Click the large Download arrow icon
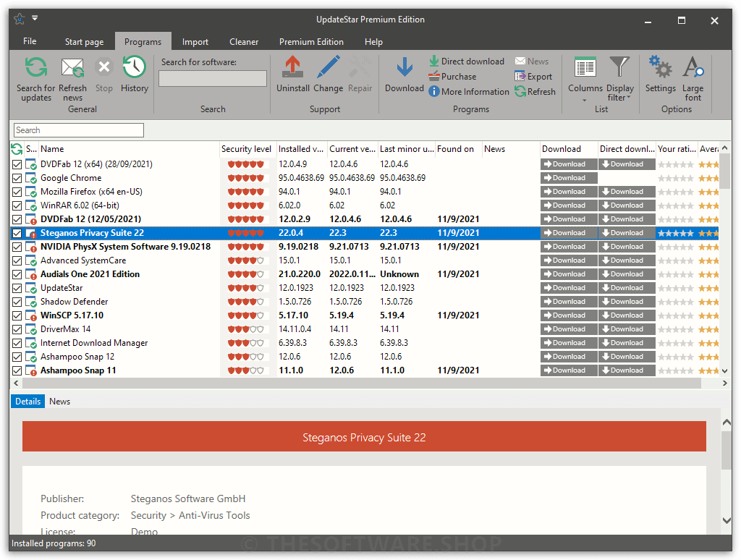The width and height of the screenshot is (741, 560). tap(405, 67)
